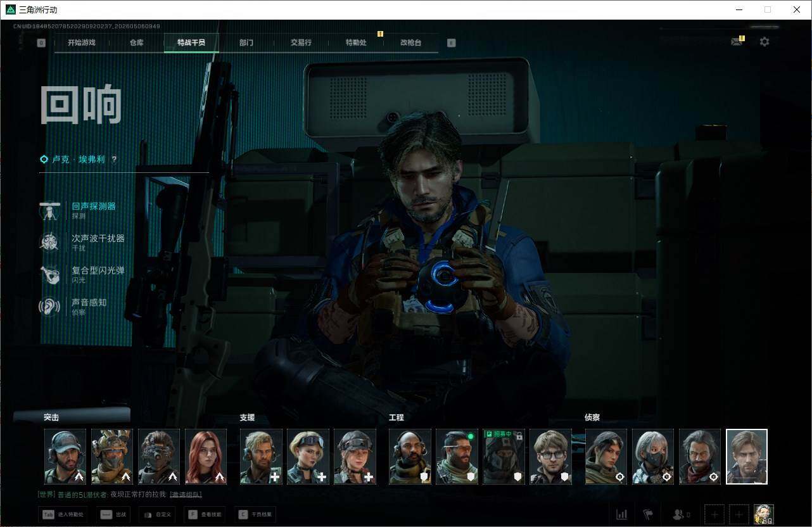The height and width of the screenshot is (527, 812).
Task: Select the support operator wearing a dark helmet
Action: coord(355,457)
